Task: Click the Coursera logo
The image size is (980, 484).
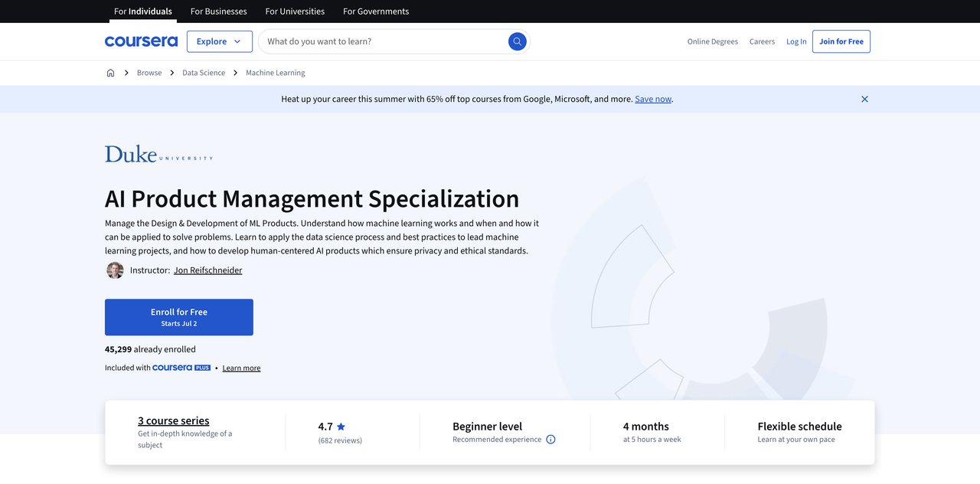Action: click(141, 41)
